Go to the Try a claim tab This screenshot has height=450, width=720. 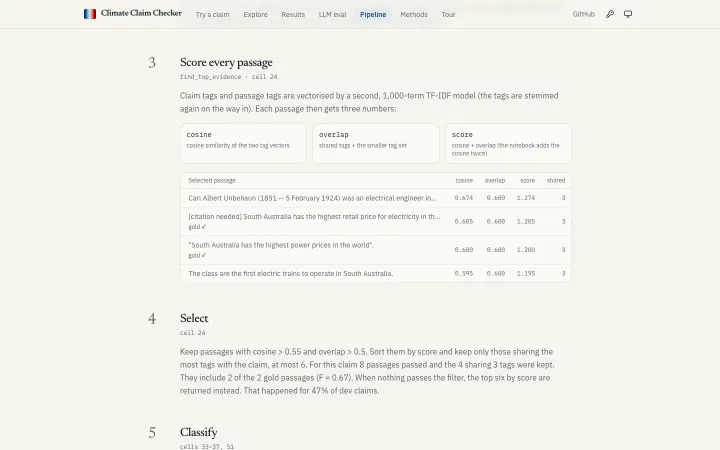point(213,15)
